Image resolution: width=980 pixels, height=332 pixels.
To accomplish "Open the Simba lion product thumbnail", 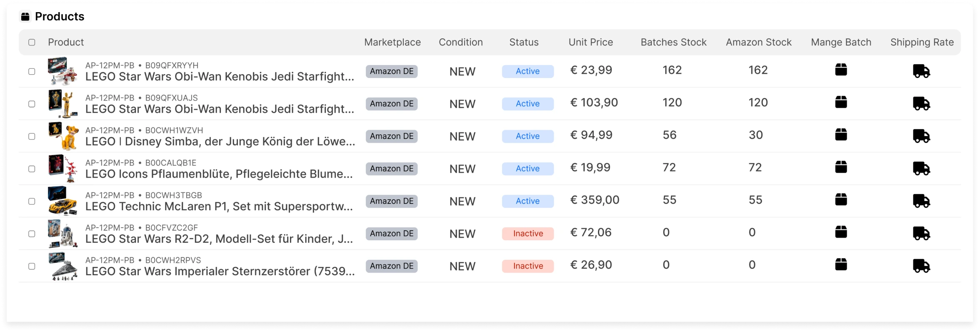I will (62, 136).
